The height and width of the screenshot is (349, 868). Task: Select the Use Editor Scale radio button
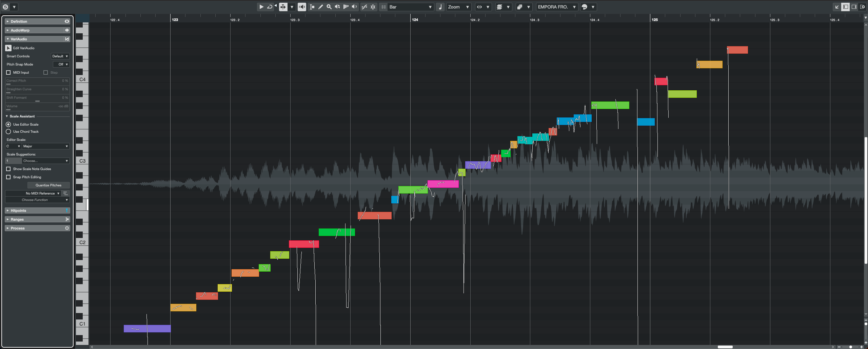tap(8, 125)
